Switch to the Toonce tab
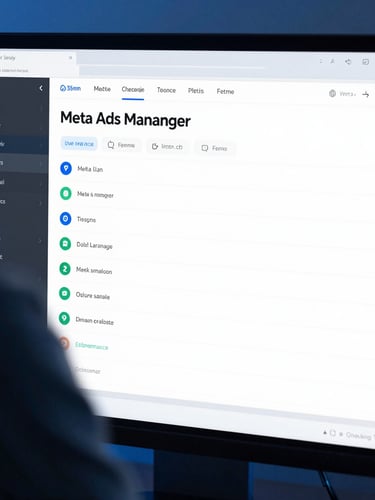 166,90
